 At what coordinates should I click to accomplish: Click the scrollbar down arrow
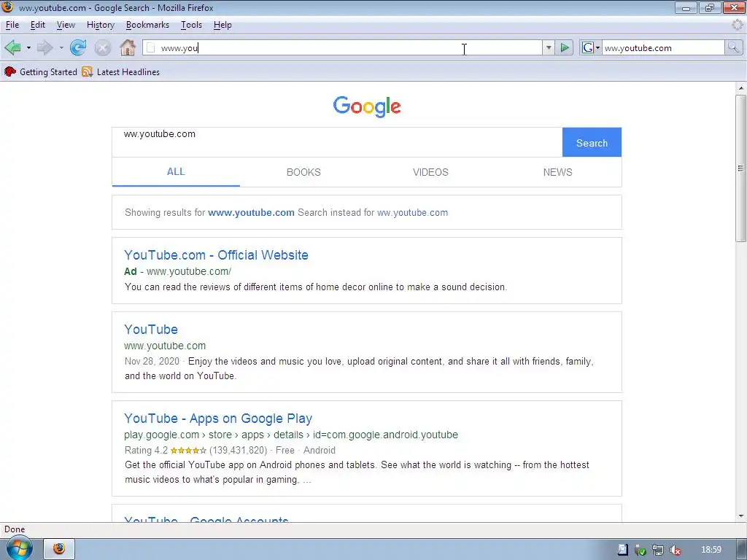click(741, 516)
